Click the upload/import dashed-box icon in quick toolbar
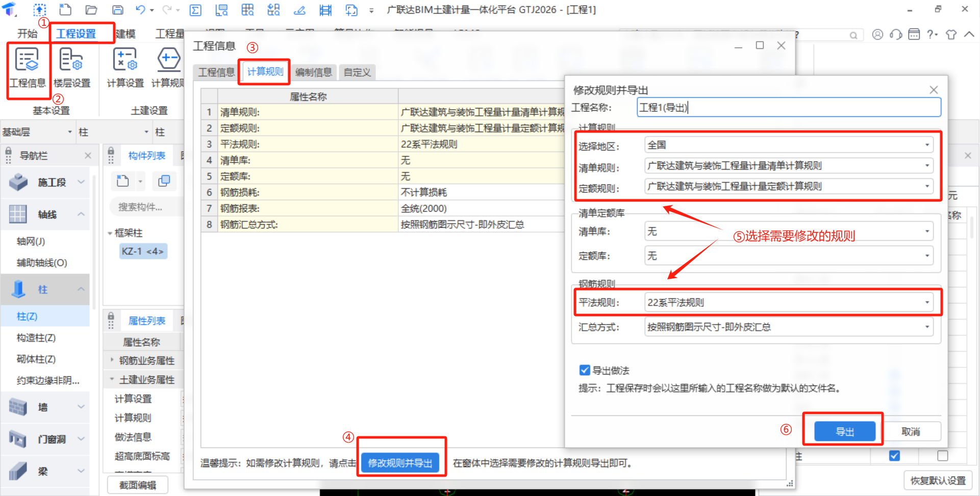 pos(39,9)
